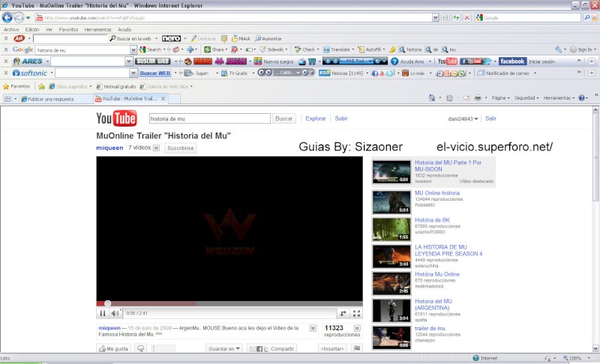
Task: Click the Compartir button
Action: pos(272,348)
